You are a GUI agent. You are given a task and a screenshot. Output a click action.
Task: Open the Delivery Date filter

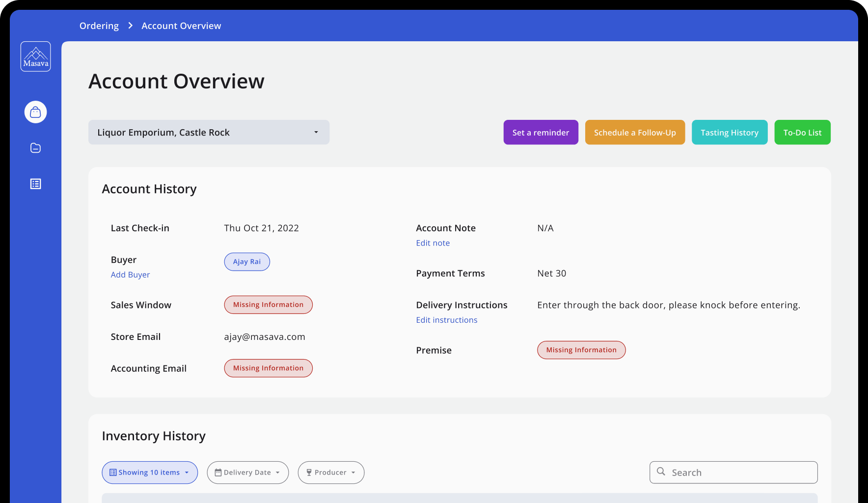[x=247, y=473]
